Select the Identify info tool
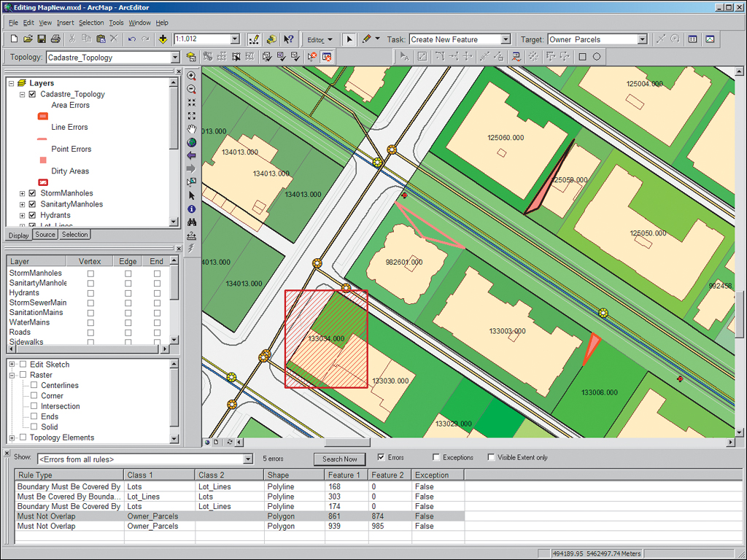This screenshot has height=560, width=747. pos(192,209)
